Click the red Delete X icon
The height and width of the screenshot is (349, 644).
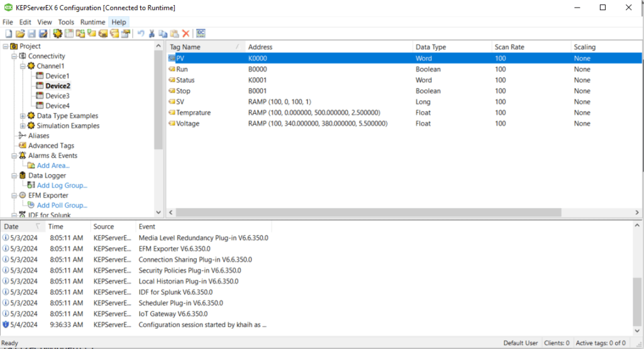point(186,34)
